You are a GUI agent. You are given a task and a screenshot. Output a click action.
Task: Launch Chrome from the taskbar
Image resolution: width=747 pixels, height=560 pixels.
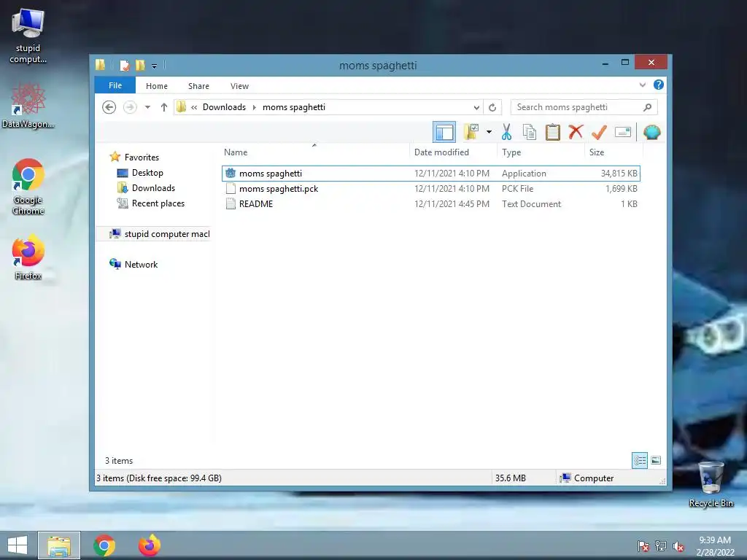(104, 545)
